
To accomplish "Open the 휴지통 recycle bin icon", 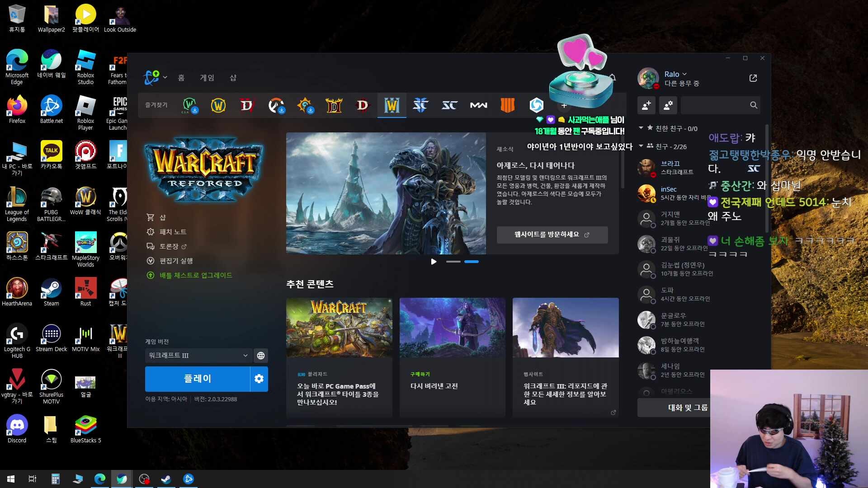I will (x=17, y=19).
